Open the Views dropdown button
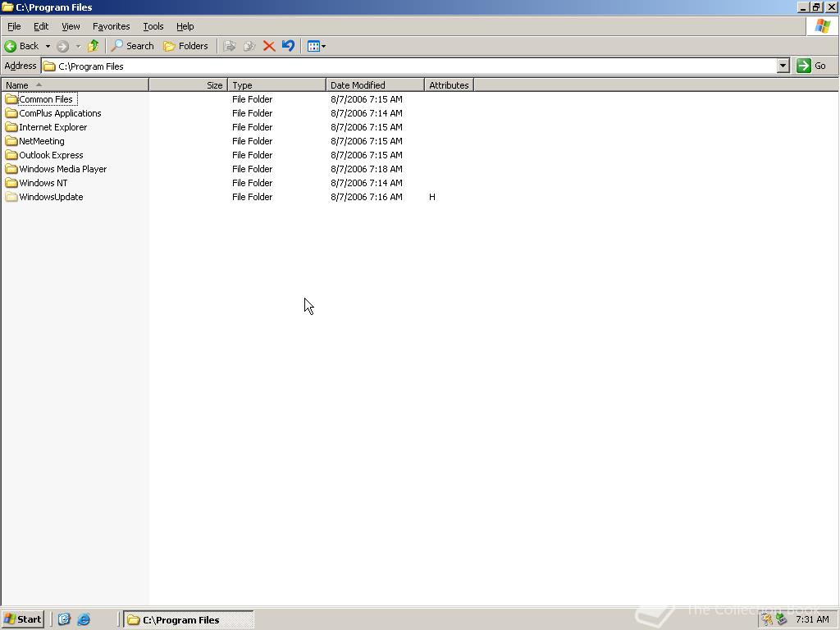This screenshot has width=840, height=630. (316, 46)
